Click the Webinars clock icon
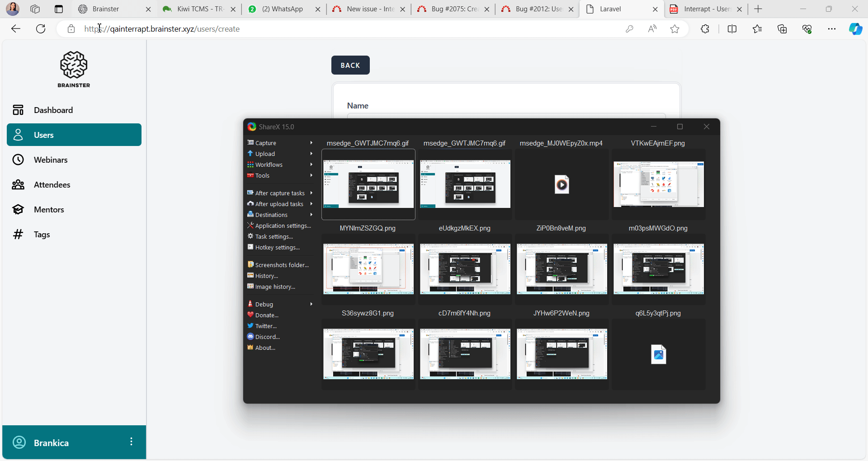The image size is (868, 461). pyautogui.click(x=18, y=160)
